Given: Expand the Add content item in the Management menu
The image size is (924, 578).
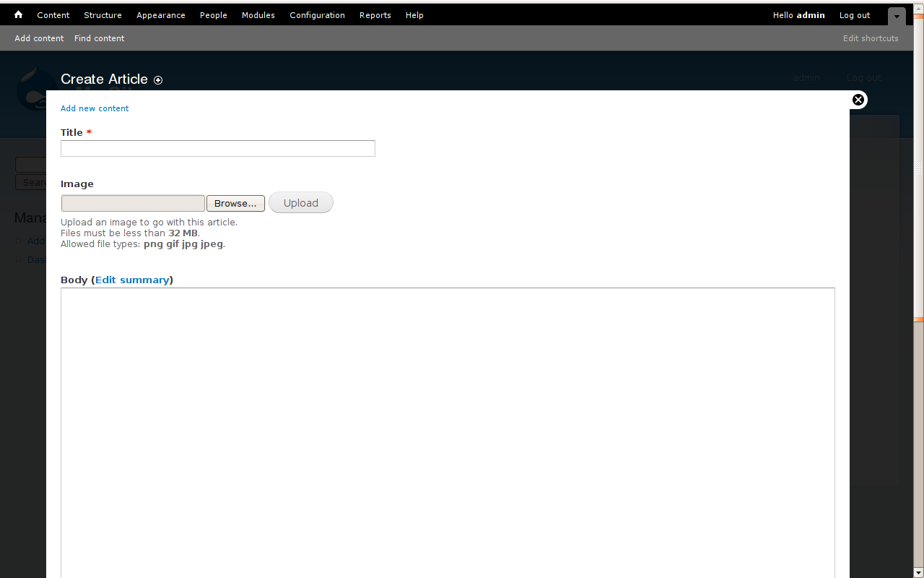Looking at the screenshot, I should point(19,241).
